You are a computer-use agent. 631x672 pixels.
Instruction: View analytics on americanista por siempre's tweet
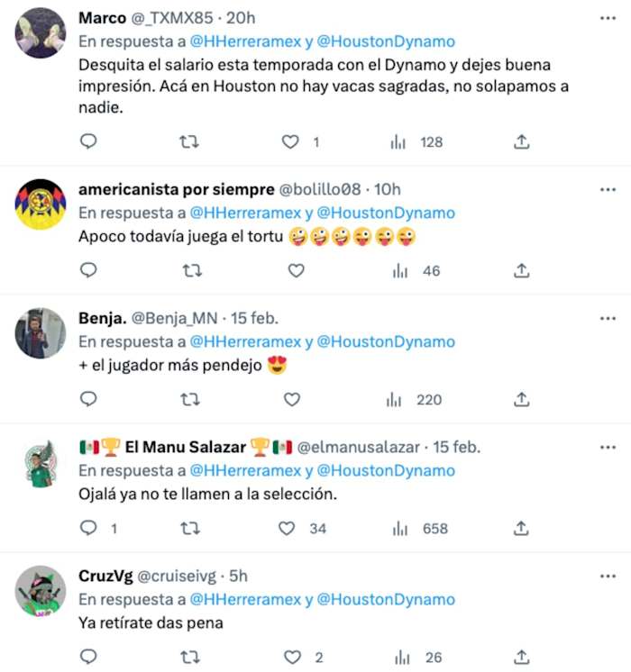coord(399,270)
